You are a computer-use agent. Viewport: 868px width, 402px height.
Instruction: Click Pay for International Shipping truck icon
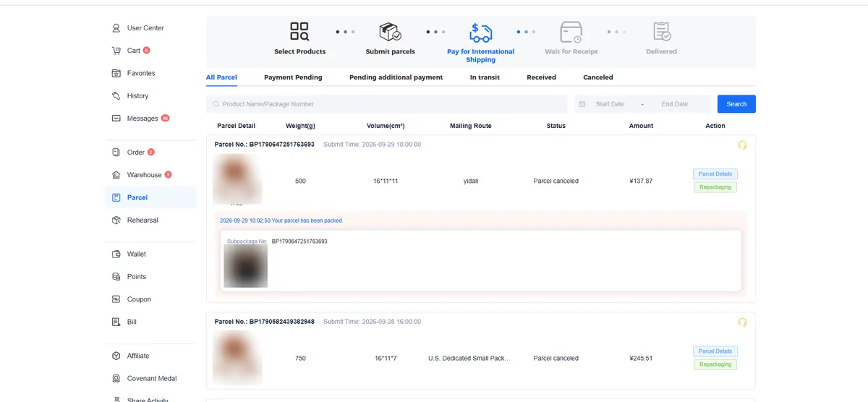(480, 33)
